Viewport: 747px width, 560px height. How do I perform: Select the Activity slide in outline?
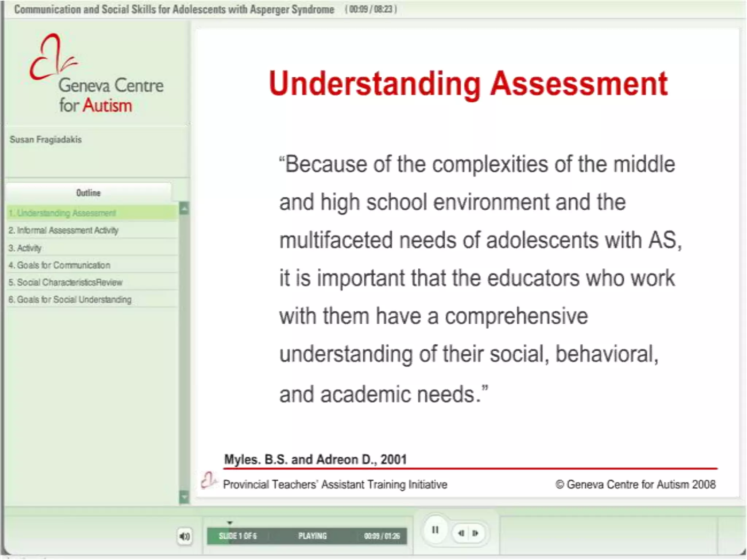[29, 248]
